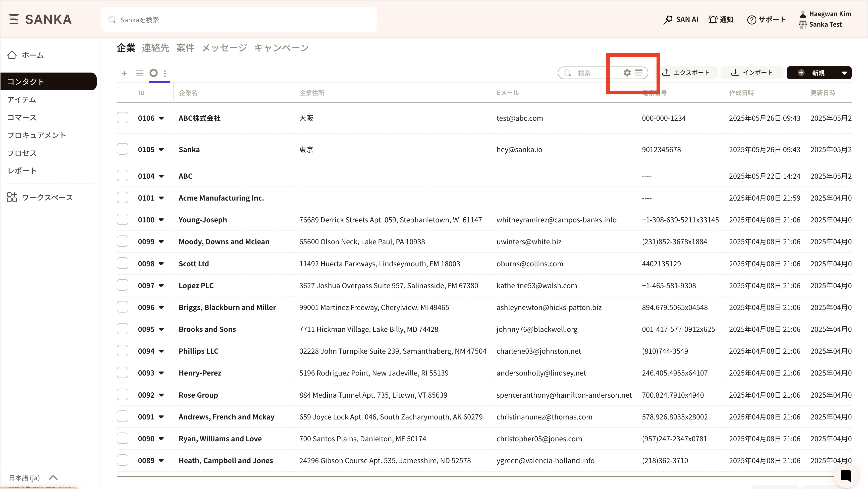The height and width of the screenshot is (489, 868).
Task: Tick the checkbox for Rose Group
Action: tap(122, 394)
